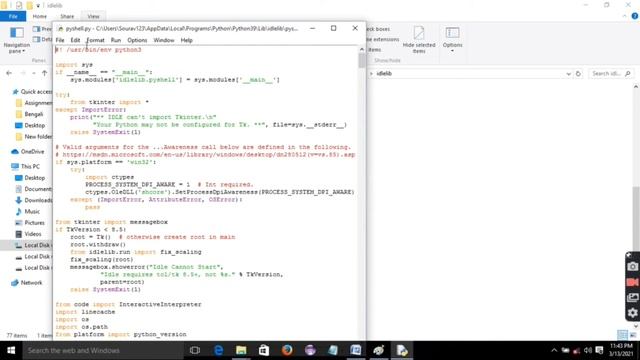The width and height of the screenshot is (640, 360).
Task: Click the Search the web and Windows box
Action: coord(103,350)
